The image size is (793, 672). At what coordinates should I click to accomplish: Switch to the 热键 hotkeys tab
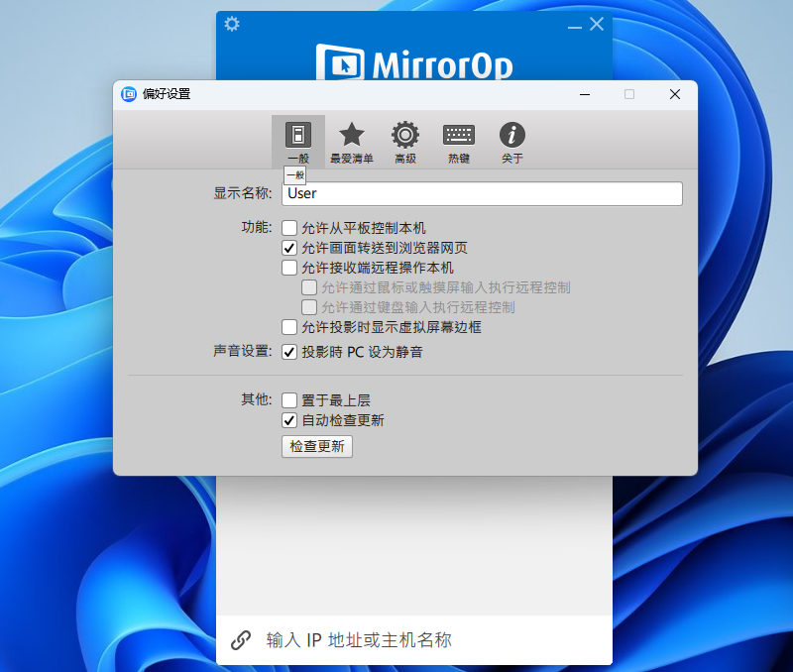[x=459, y=142]
